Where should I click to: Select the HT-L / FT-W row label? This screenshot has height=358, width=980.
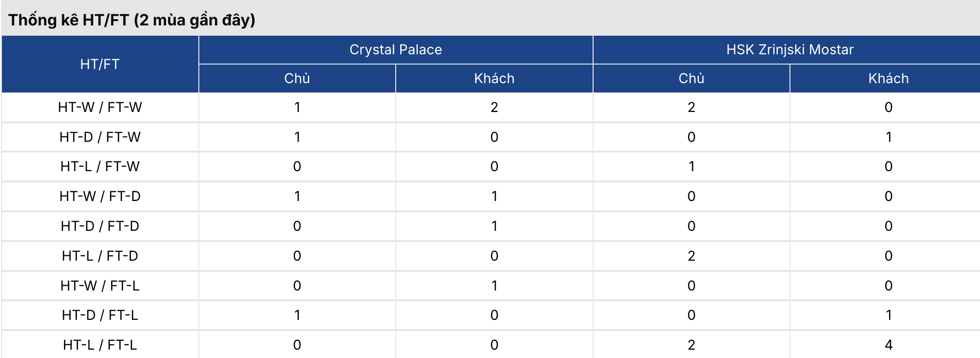click(x=100, y=166)
